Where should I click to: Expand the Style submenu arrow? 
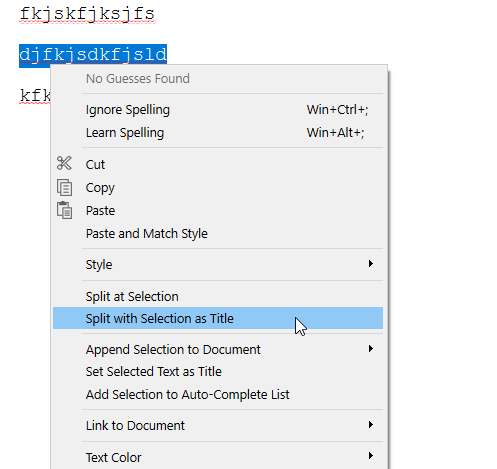tap(371, 264)
